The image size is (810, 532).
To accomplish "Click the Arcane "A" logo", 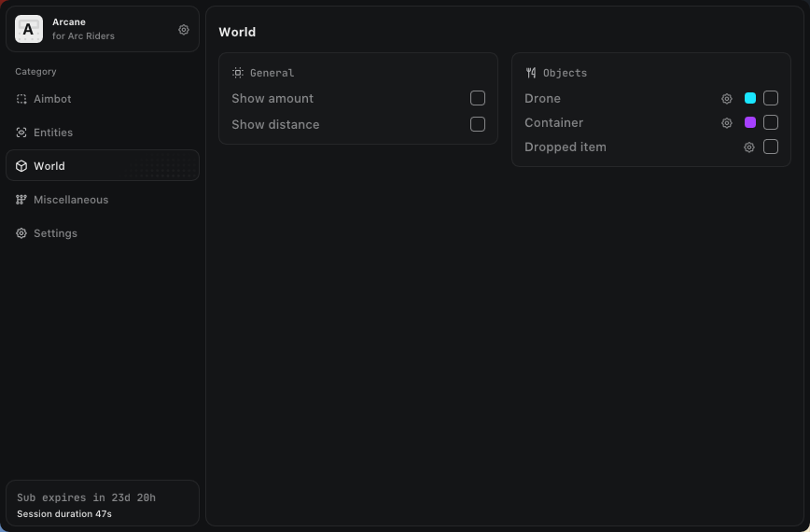I will pyautogui.click(x=29, y=29).
